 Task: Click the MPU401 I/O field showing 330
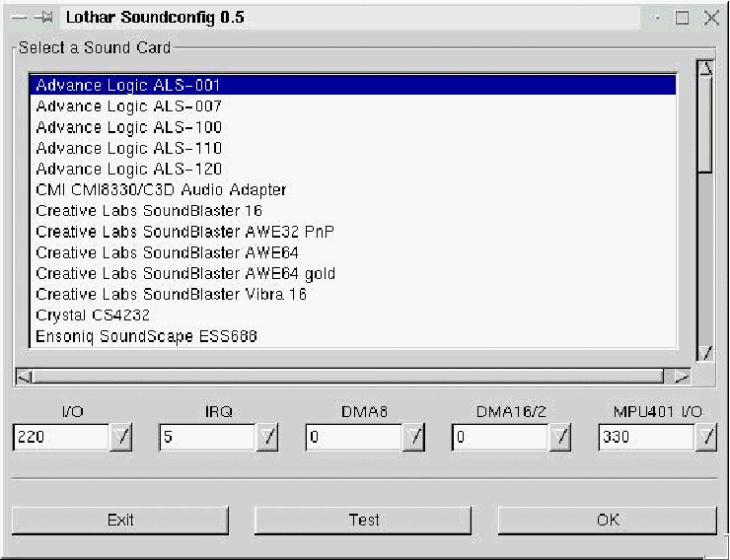[647, 437]
